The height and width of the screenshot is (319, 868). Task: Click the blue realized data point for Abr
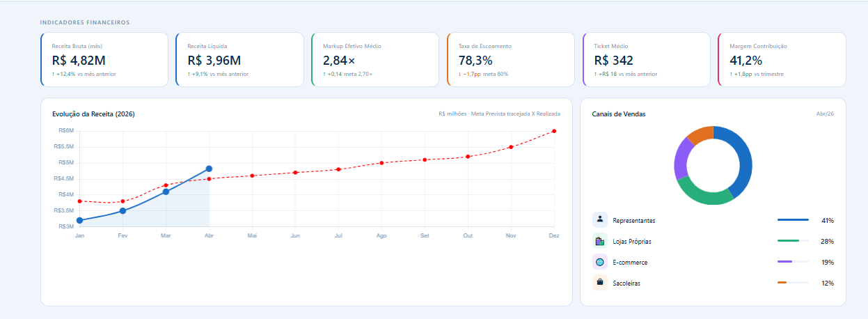click(x=209, y=169)
